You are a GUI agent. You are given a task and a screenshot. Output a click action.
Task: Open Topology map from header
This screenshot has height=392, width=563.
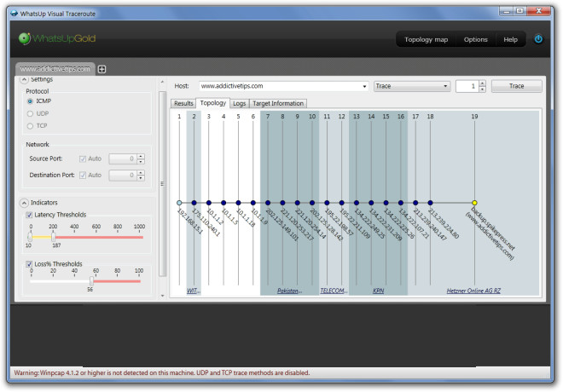pyautogui.click(x=427, y=39)
